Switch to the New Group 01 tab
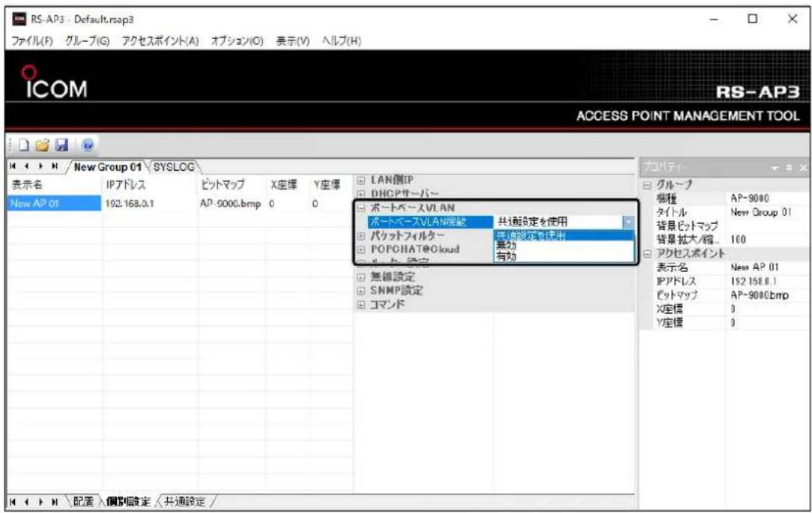Viewport: 812px width, 513px height. (x=107, y=167)
